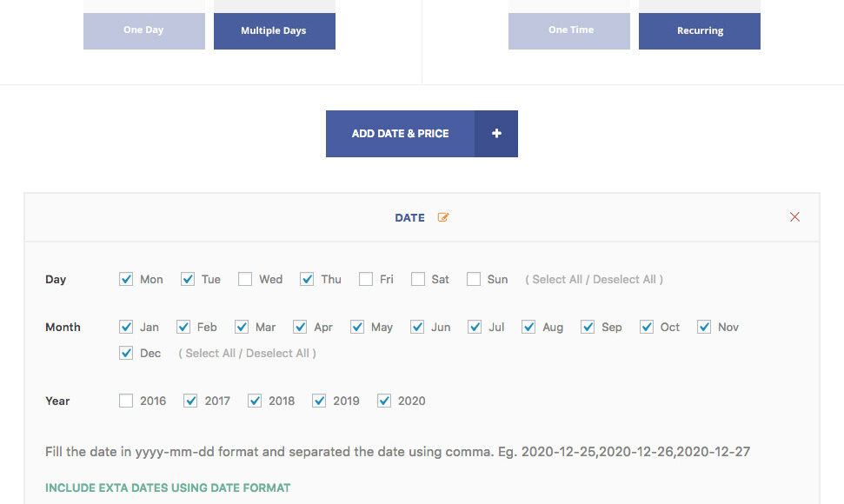Check the 2016 year box

[126, 401]
